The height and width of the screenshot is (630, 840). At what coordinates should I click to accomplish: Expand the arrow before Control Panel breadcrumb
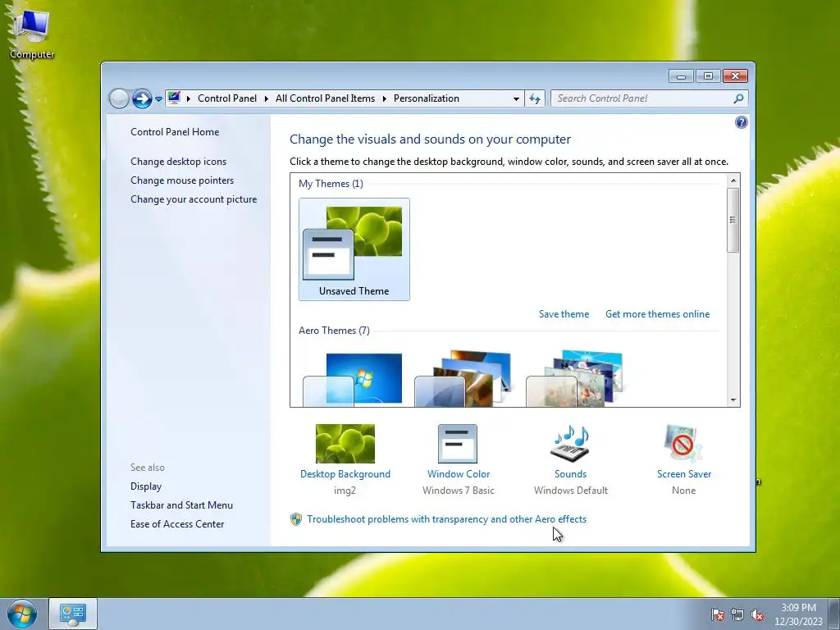(189, 98)
